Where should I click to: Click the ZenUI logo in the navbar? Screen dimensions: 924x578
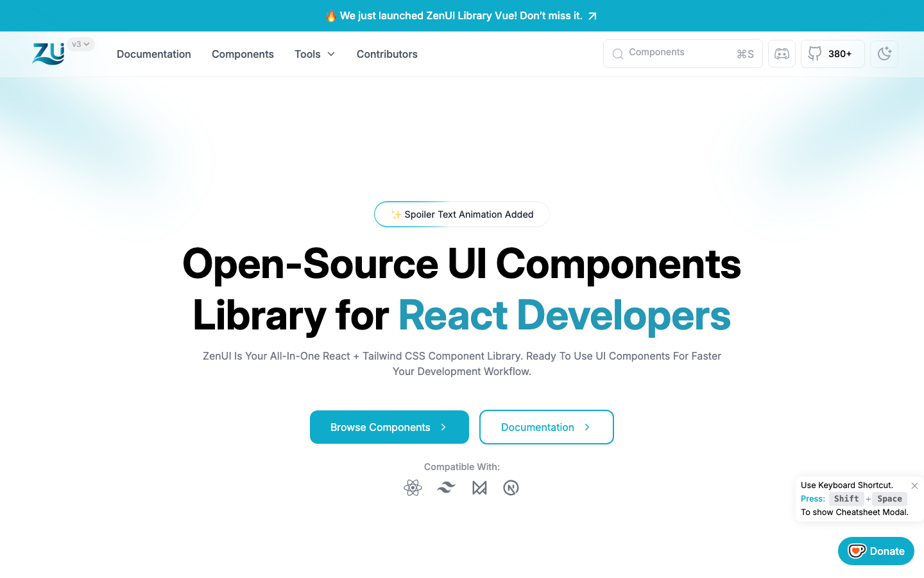[49, 53]
